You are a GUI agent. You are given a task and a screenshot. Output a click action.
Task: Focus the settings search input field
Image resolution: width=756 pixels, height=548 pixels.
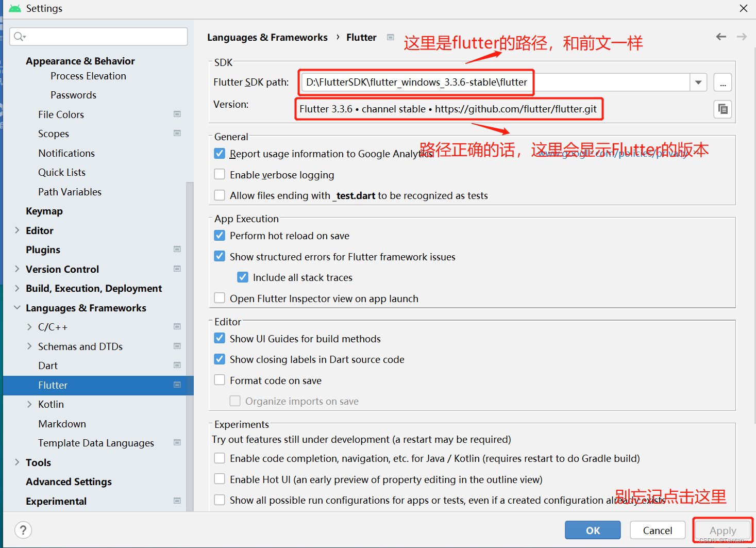[98, 36]
